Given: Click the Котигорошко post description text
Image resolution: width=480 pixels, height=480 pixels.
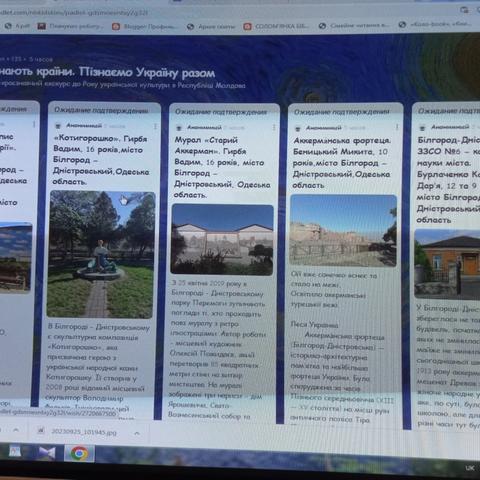Looking at the screenshot, I should 98,367.
